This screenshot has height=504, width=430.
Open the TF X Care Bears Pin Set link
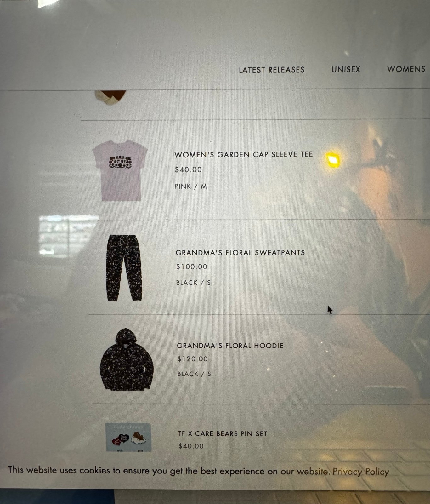coord(223,434)
